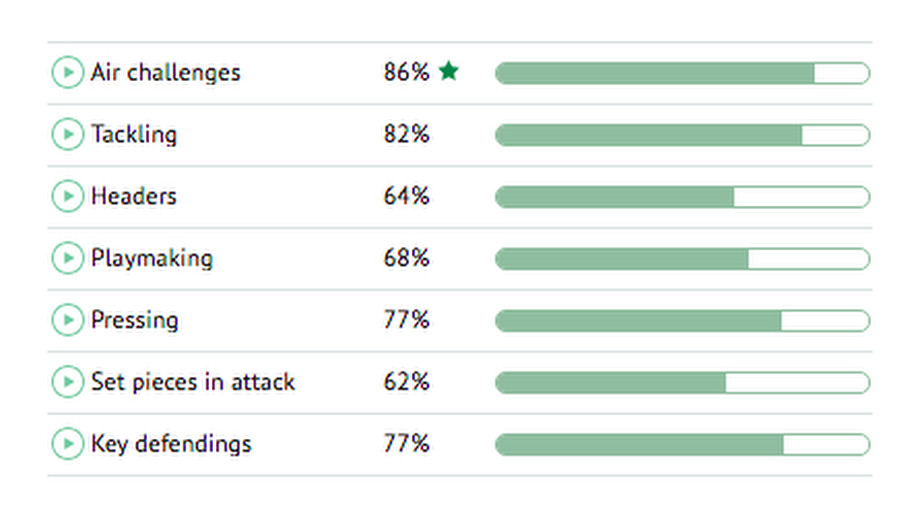Play the Air challenges video clips
This screenshot has height=522, width=920.
67,73
